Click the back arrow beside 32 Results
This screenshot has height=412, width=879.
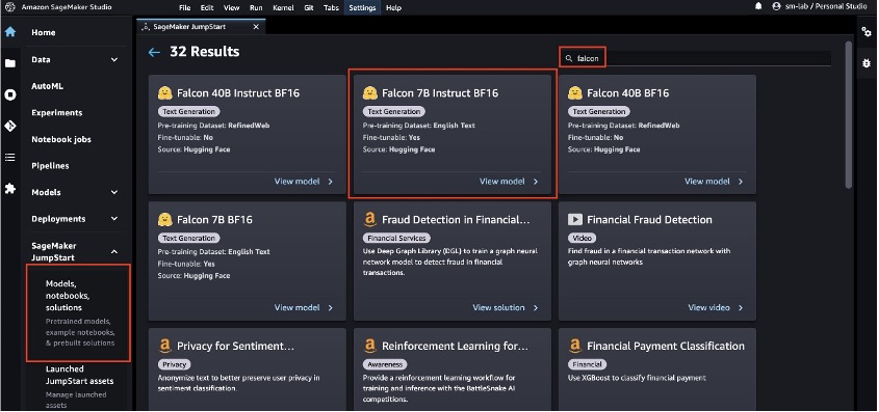click(x=154, y=52)
